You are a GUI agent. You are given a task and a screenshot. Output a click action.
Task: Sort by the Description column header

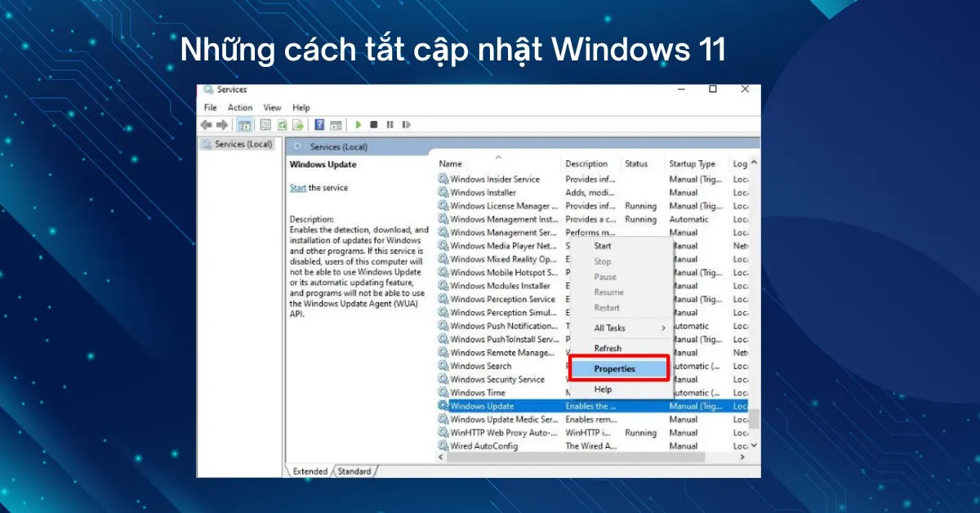(590, 163)
